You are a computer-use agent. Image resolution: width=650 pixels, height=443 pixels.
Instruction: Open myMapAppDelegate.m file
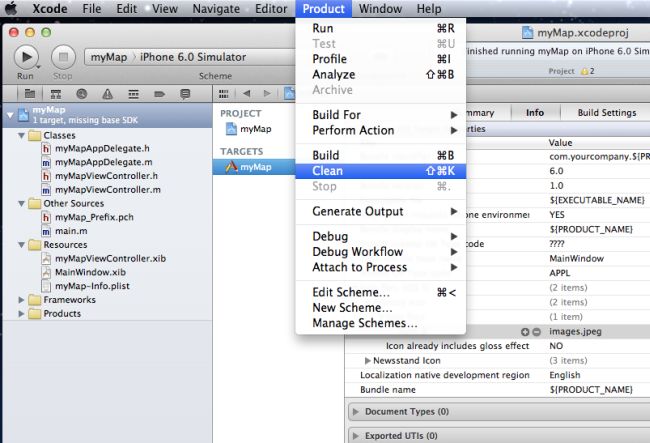(104, 162)
